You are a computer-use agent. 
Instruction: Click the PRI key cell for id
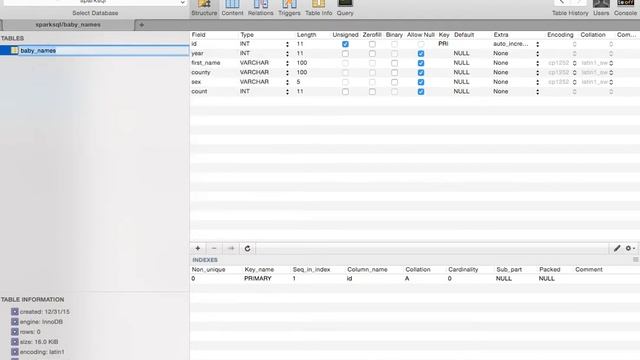click(x=443, y=44)
